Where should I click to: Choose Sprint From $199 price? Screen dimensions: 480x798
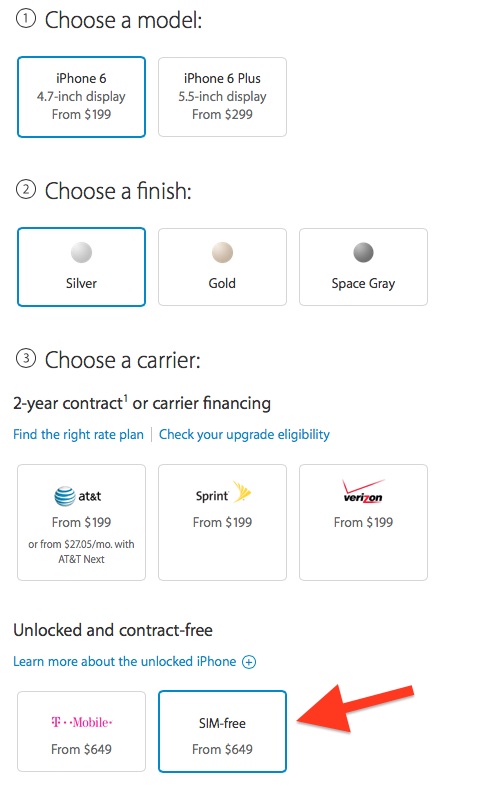coord(222,522)
